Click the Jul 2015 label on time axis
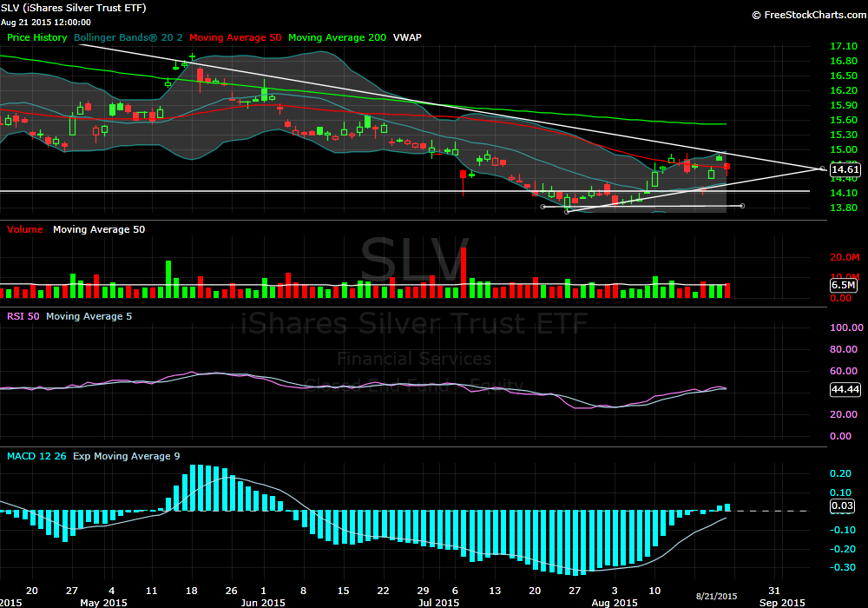868x608 pixels. (438, 603)
